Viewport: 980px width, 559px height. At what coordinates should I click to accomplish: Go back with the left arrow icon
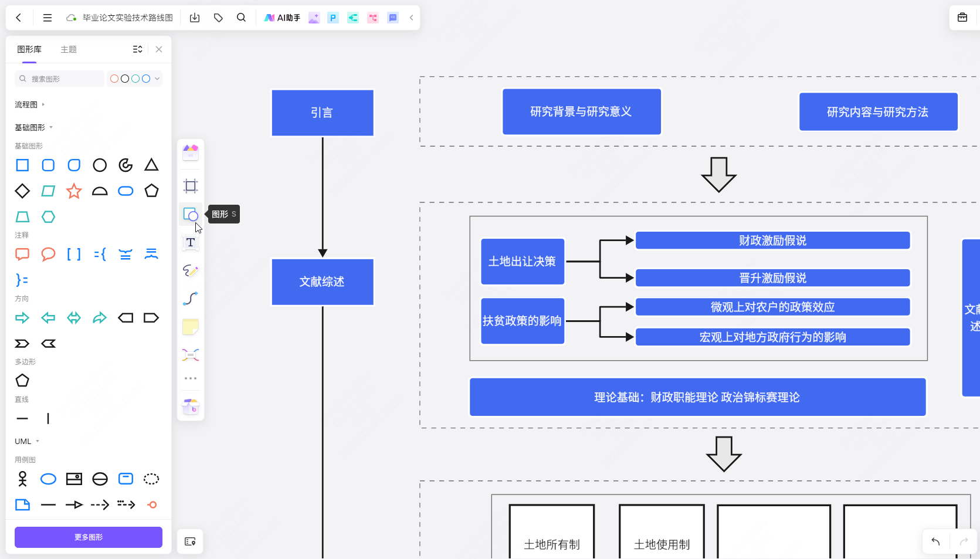point(19,18)
